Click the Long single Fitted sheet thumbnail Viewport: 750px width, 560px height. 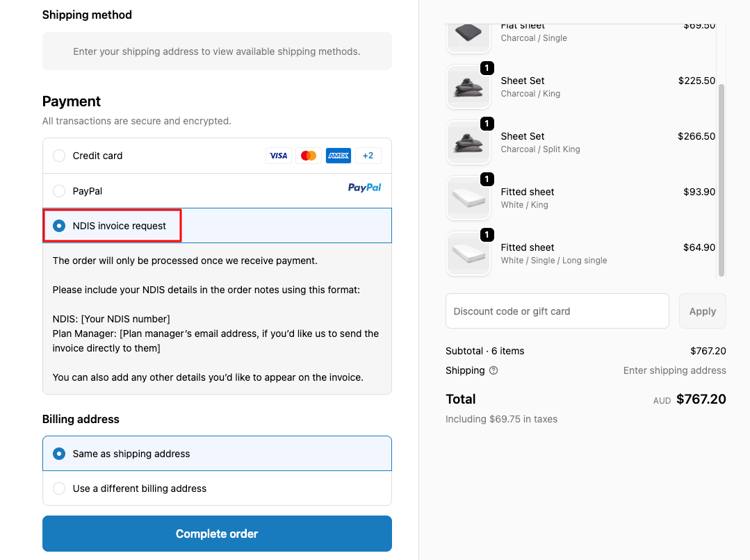click(x=468, y=254)
